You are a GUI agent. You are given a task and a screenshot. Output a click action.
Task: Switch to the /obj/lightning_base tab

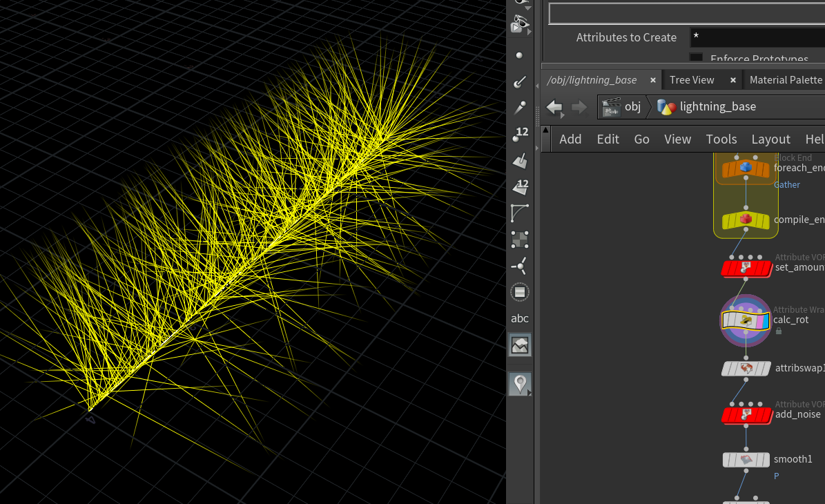[592, 80]
